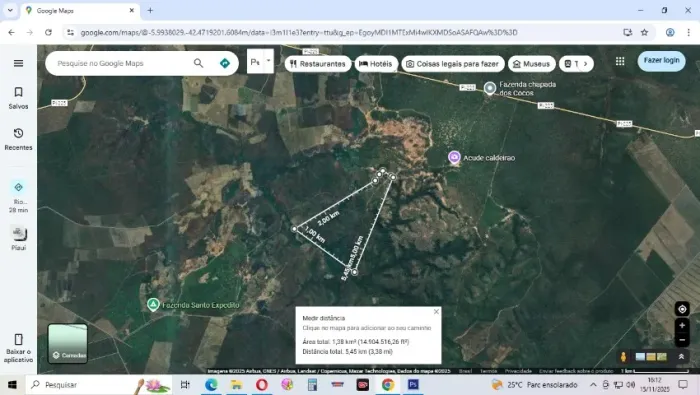The image size is (700, 395).
Task: Open Task View in the taskbar
Action: point(185,385)
